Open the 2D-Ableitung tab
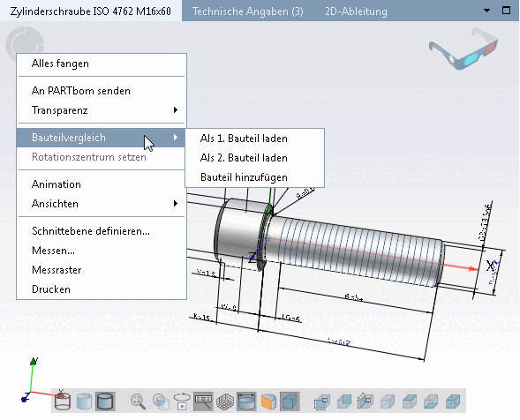The image size is (520, 420). point(356,11)
